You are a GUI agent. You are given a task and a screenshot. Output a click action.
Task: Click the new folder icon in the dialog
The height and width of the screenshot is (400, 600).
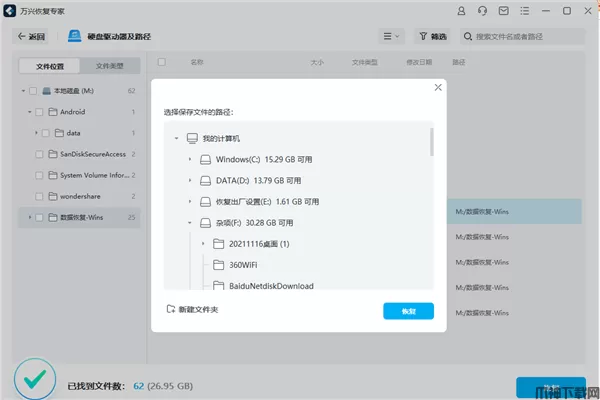[171, 309]
